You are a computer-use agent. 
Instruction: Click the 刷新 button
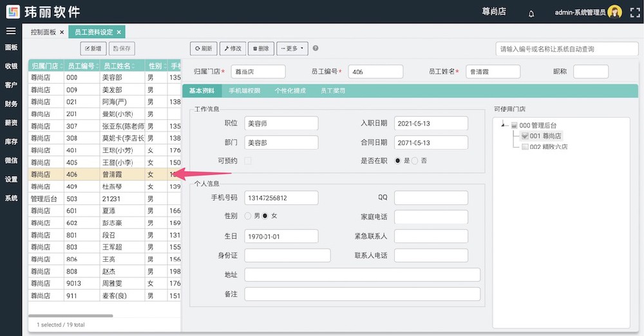204,48
